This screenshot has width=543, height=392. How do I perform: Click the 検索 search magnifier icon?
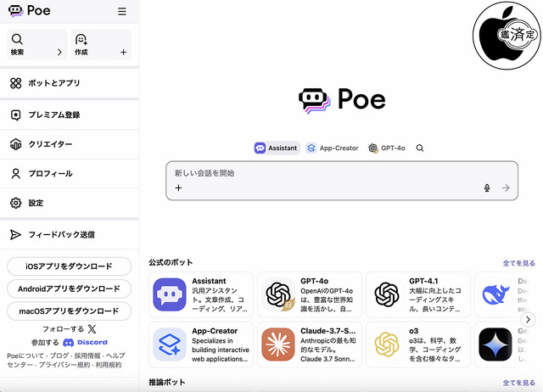pos(17,39)
